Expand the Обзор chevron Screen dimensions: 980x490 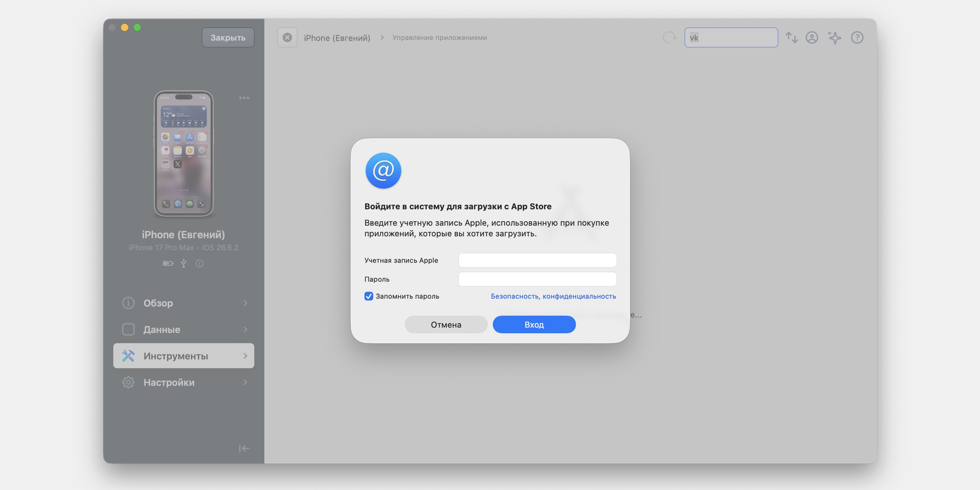click(245, 303)
